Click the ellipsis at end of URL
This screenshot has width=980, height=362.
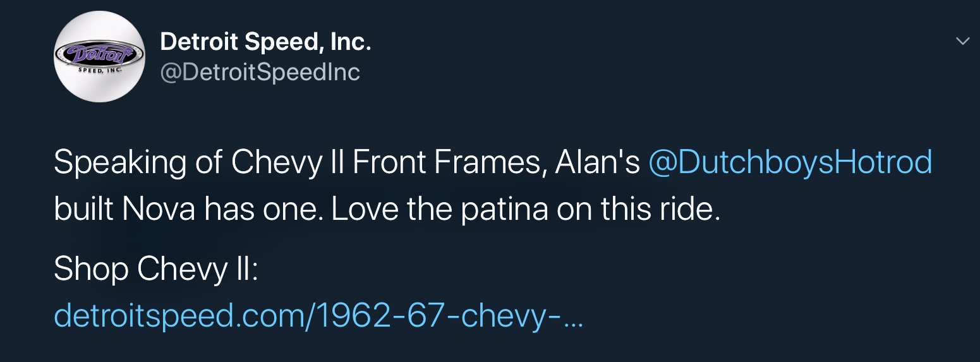(572, 318)
